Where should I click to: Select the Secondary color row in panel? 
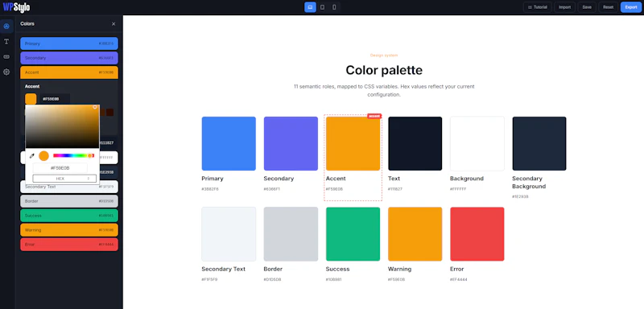(x=69, y=58)
